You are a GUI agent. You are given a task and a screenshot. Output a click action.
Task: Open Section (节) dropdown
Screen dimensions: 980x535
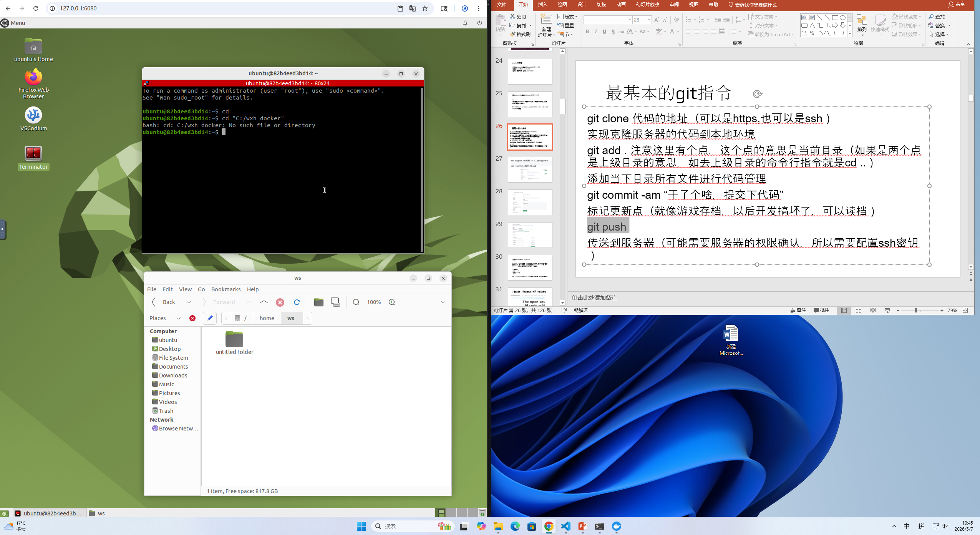click(565, 34)
